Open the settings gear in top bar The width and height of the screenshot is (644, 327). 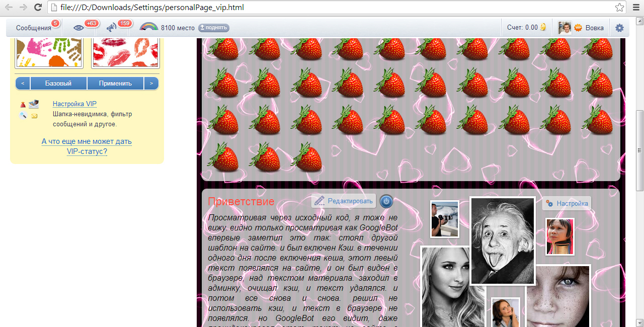click(619, 28)
